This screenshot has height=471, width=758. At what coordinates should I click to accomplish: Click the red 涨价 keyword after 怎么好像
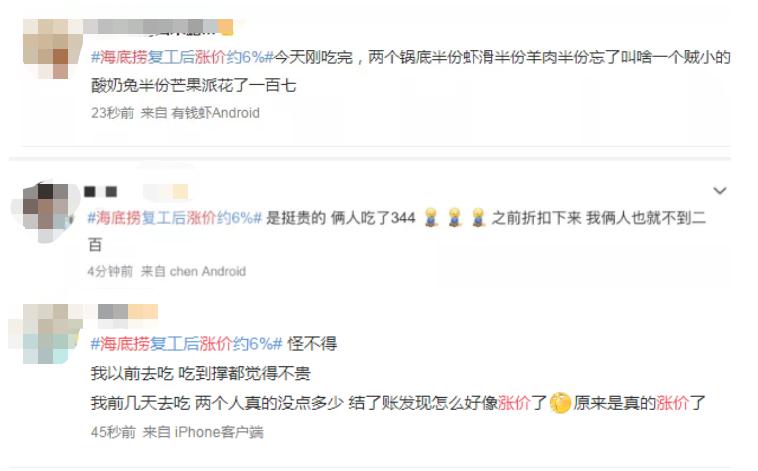pyautogui.click(x=514, y=403)
